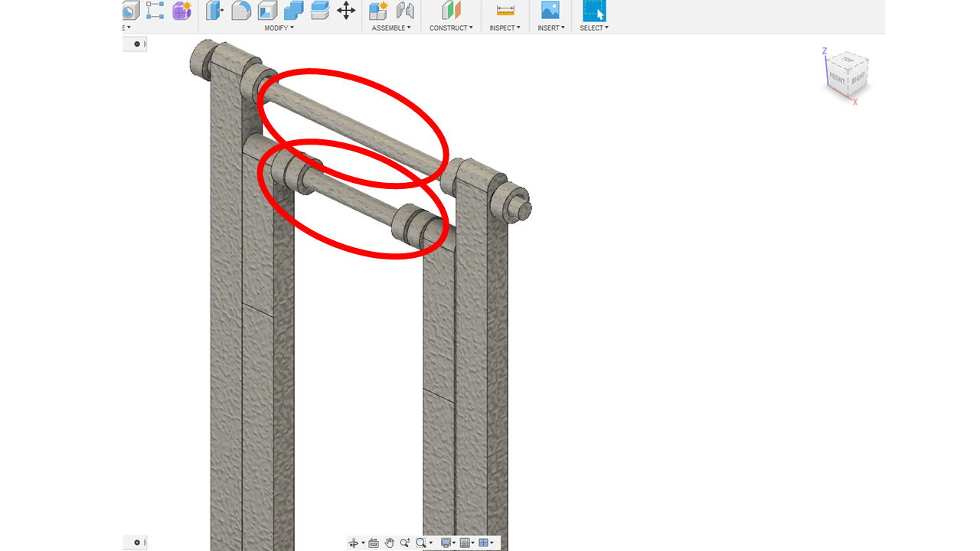Select the Combine bodies tool
Viewport: 980px width, 551px height.
tap(293, 10)
